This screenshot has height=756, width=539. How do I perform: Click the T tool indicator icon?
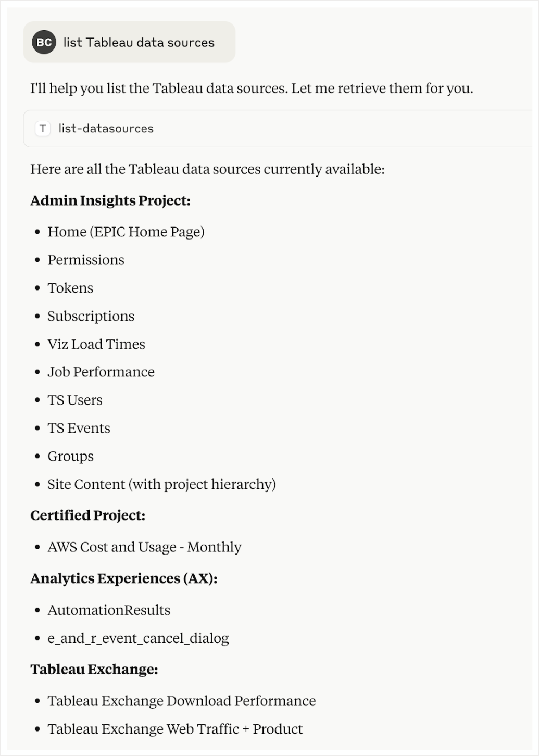[43, 129]
